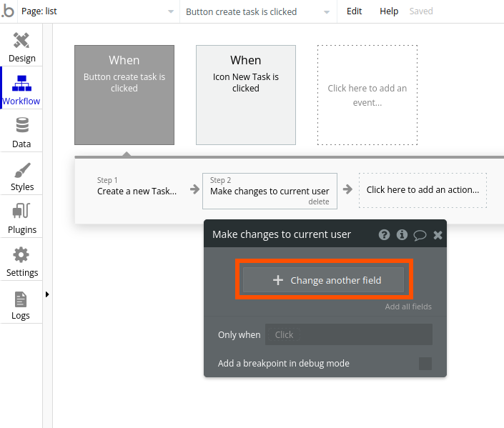Select the Icon New Task is clicked event
Image resolution: width=504 pixels, height=428 pixels.
point(246,95)
